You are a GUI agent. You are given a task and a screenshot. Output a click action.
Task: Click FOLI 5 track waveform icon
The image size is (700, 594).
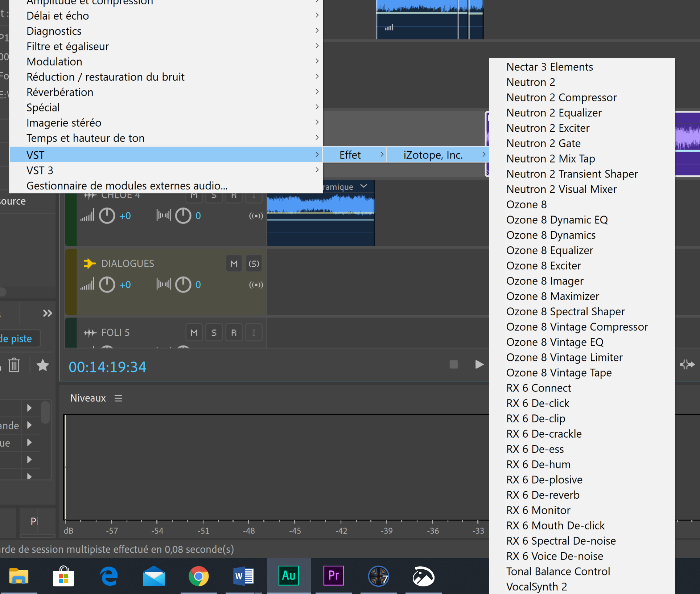[x=90, y=333]
